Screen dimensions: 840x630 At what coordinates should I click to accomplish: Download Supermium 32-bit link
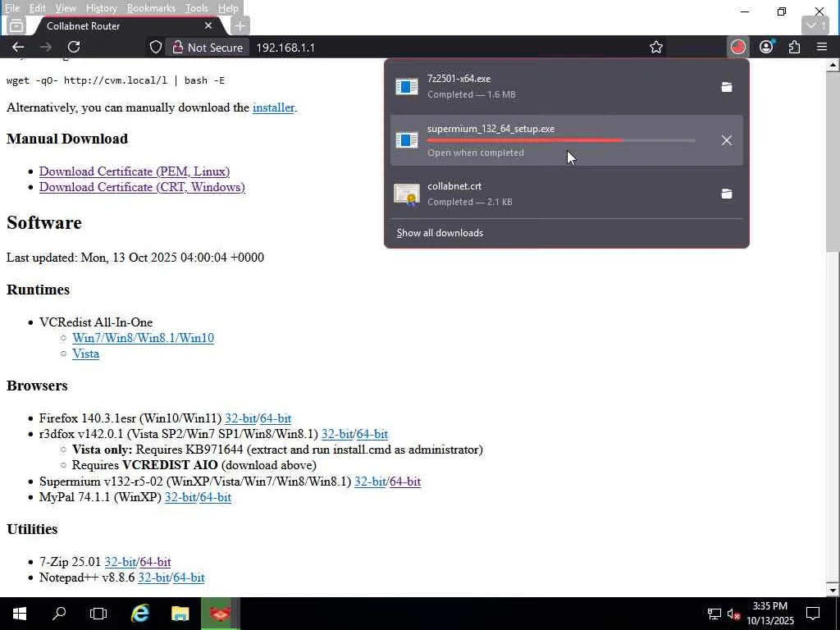pos(370,482)
